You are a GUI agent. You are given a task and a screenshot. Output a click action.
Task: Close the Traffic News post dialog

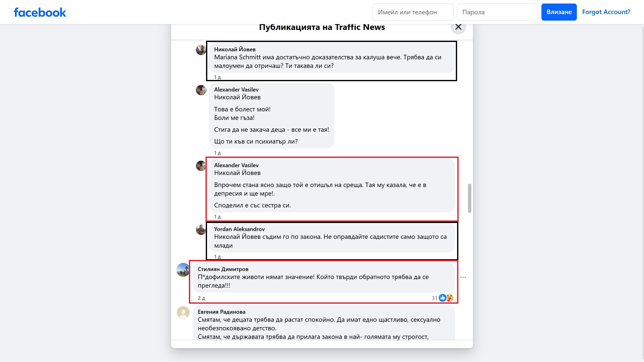458,27
